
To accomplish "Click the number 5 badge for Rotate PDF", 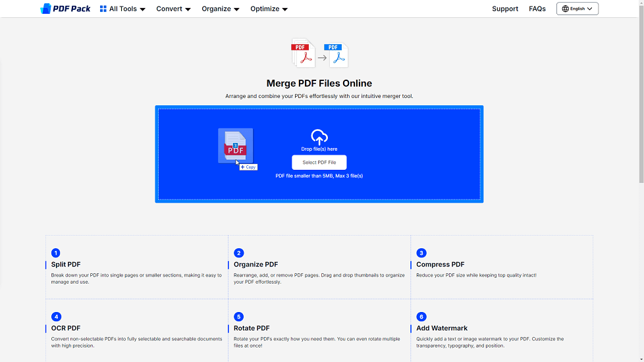I will [x=238, y=317].
